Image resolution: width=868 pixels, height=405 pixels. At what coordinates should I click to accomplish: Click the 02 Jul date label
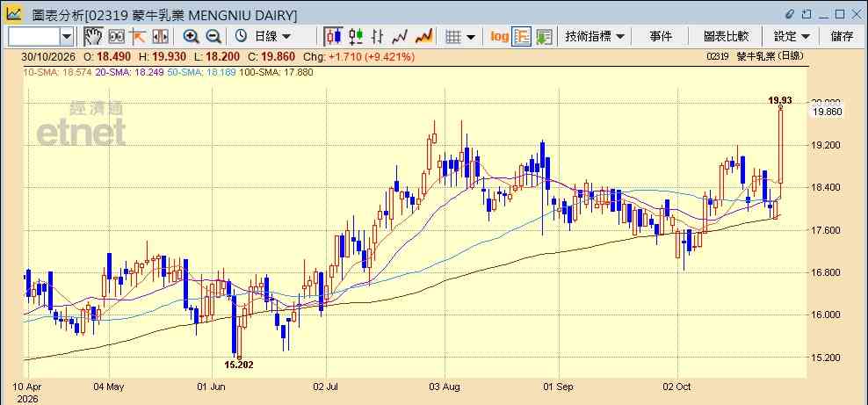point(325,387)
